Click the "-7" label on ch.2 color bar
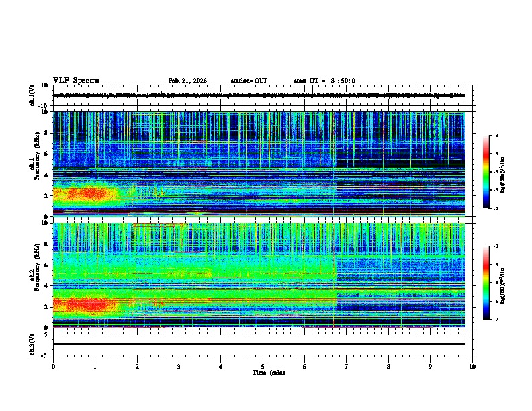The image size is (532, 411). coord(496,319)
